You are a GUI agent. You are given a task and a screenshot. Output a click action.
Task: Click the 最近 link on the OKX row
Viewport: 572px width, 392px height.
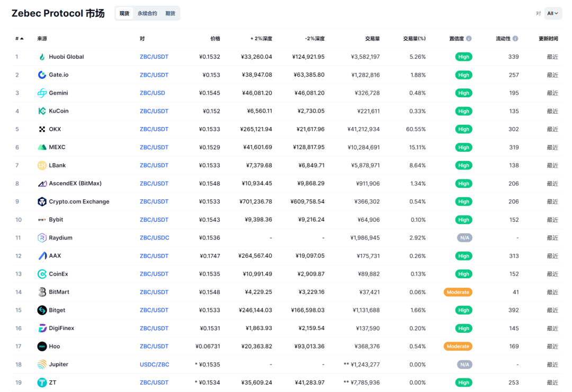click(x=552, y=129)
